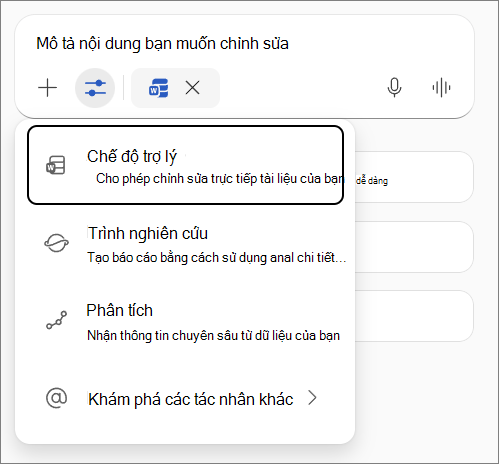Open voice mode waveform icon
The height and width of the screenshot is (464, 499).
[x=441, y=88]
